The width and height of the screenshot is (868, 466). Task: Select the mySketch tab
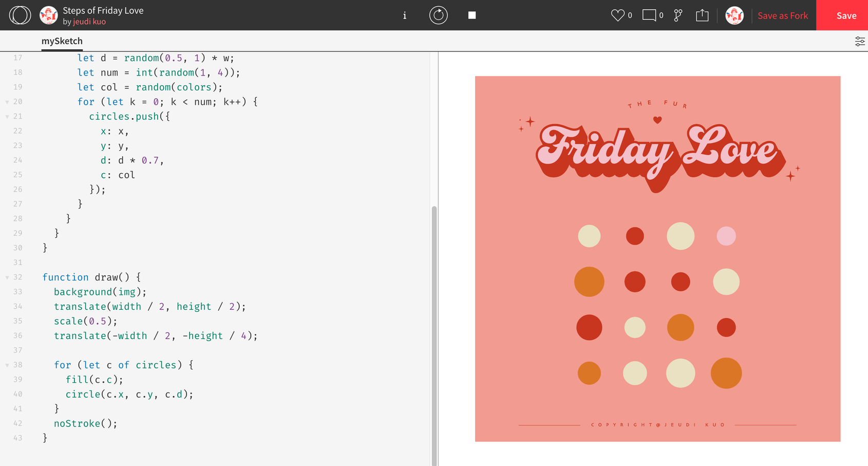(x=62, y=41)
